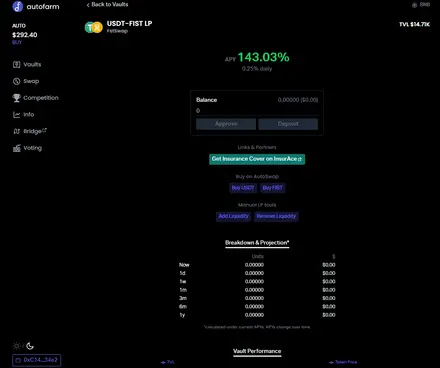The width and height of the screenshot is (440, 368).
Task: Go Back to Vaults
Action: pyautogui.click(x=107, y=5)
